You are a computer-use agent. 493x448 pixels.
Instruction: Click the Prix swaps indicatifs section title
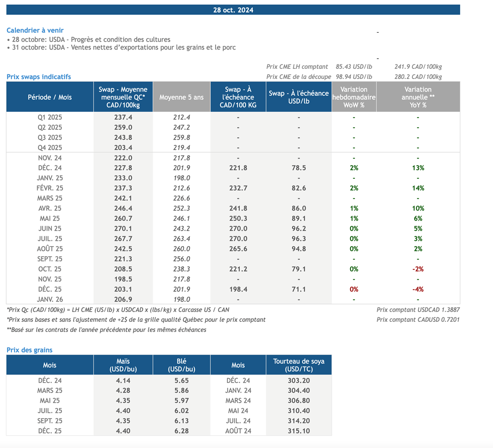point(39,77)
